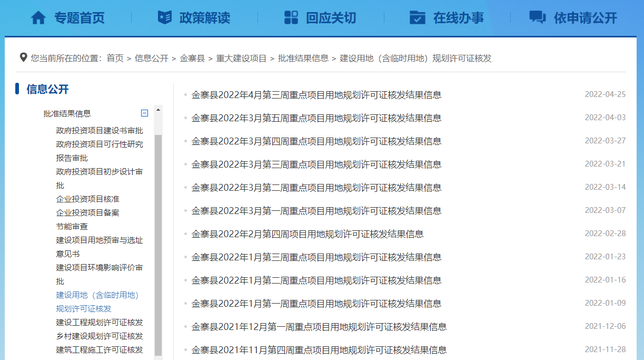644x360 pixels.
Task: Click the date 2021-12-06
Action: (605, 326)
